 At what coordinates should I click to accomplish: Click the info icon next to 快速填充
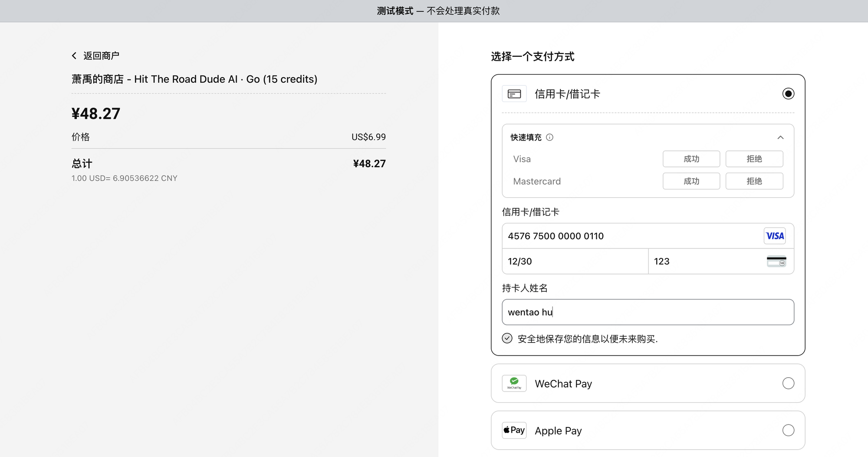click(x=549, y=137)
